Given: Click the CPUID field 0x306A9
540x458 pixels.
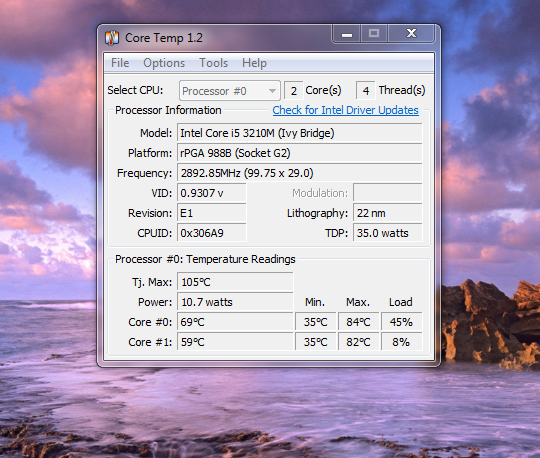Looking at the screenshot, I should pos(211,233).
